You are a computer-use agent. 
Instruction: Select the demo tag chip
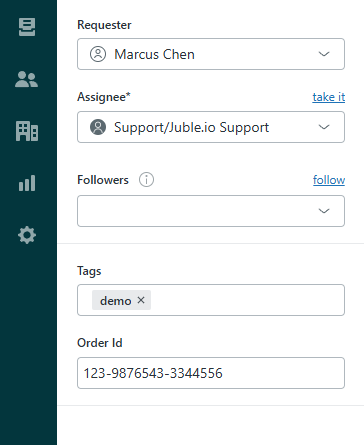pos(116,300)
